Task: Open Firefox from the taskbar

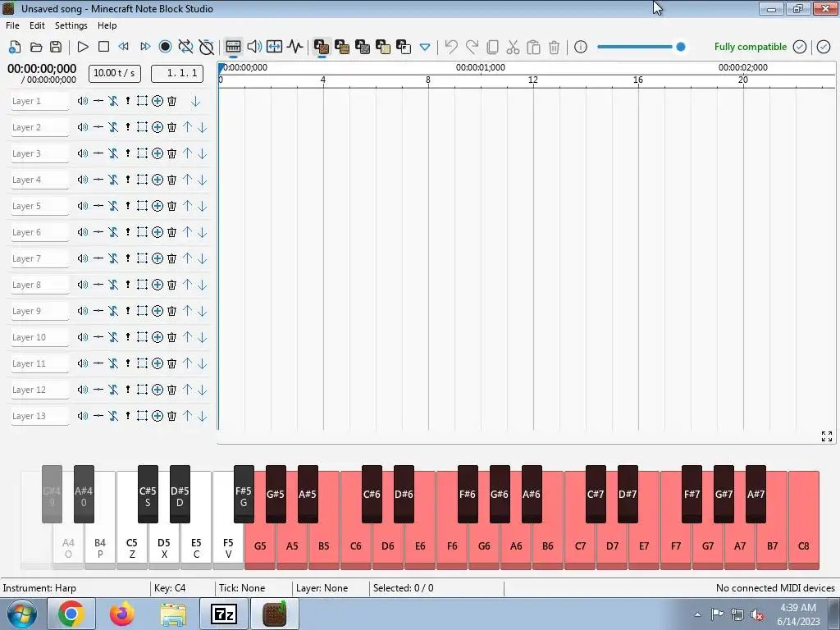Action: (122, 614)
